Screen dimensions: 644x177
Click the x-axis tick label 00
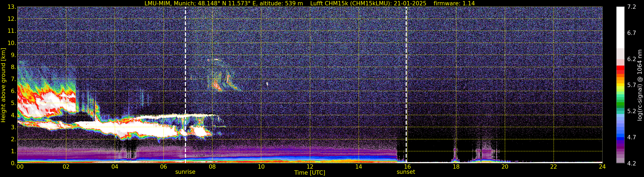click(20, 167)
